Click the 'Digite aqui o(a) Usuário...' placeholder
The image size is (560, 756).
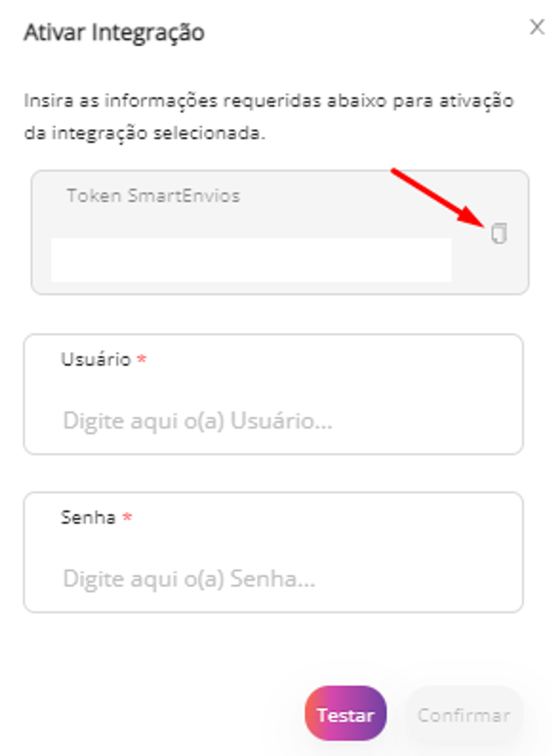pyautogui.click(x=198, y=421)
